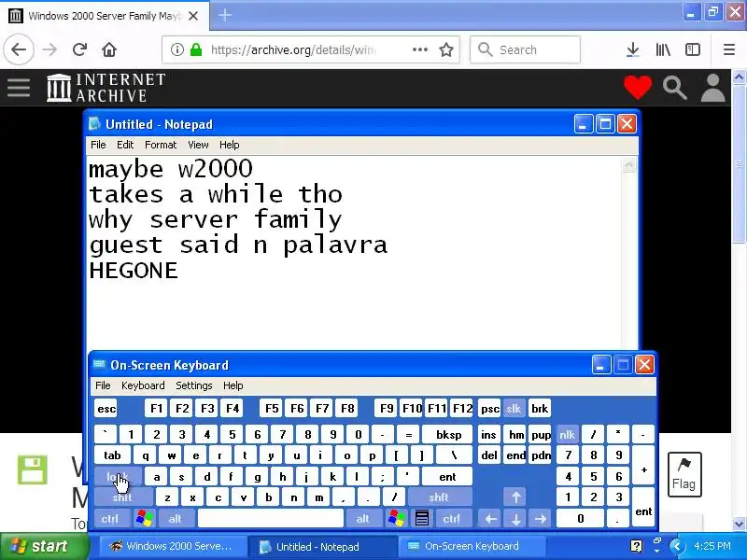Click the Internet Archive logo
747x560 pixels.
click(106, 88)
